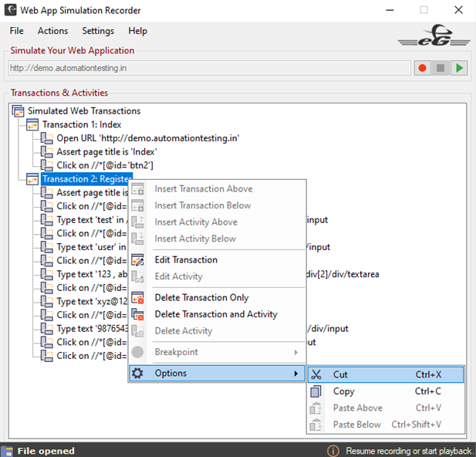Select Assert page title is 'Index' row
Screen dimensions: 476x457
point(106,151)
